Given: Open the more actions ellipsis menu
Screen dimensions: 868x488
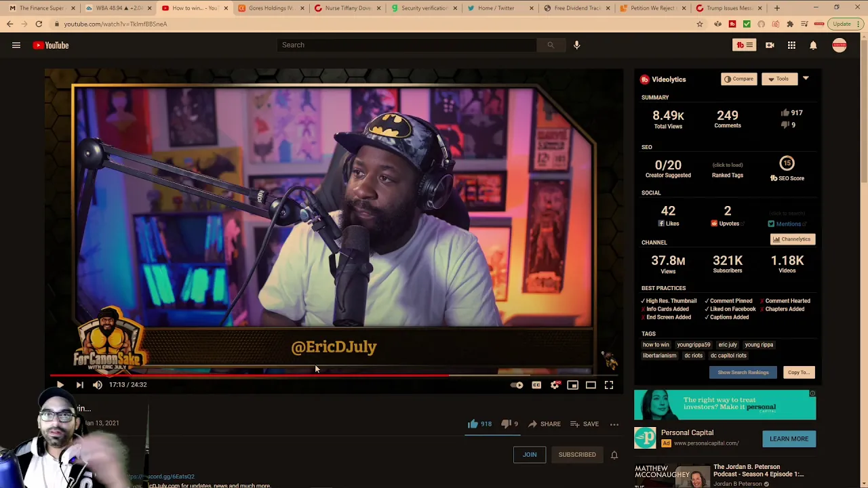Looking at the screenshot, I should 614,424.
